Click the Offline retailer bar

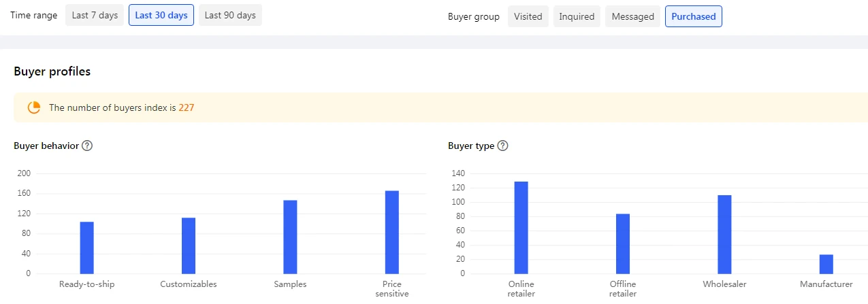coord(623,243)
